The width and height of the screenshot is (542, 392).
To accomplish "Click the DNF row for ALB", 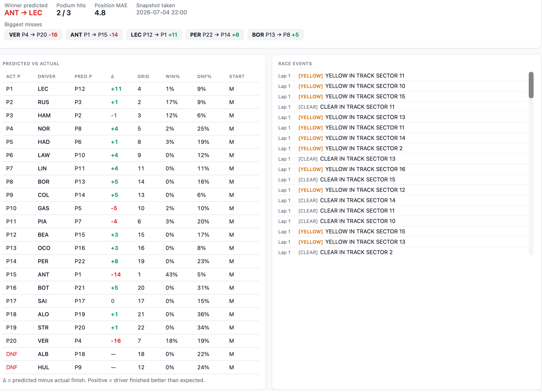I will 131,354.
